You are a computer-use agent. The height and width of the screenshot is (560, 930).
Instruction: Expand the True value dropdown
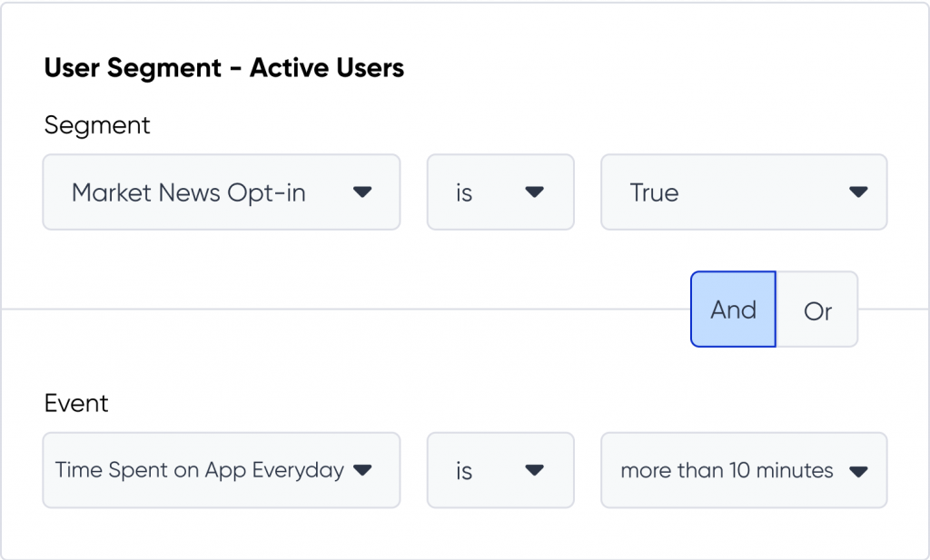tap(743, 192)
